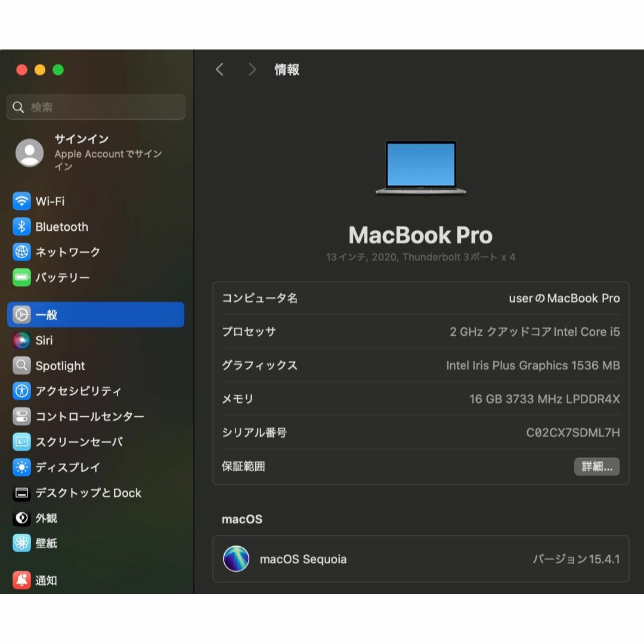Screen dimensions: 644x644
Task: Select the 外観 appearance icon
Action: point(21,518)
